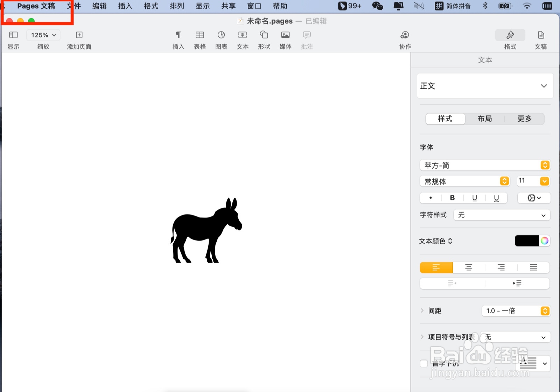This screenshot has height=392, width=560.
Task: Align text right
Action: coord(501,268)
